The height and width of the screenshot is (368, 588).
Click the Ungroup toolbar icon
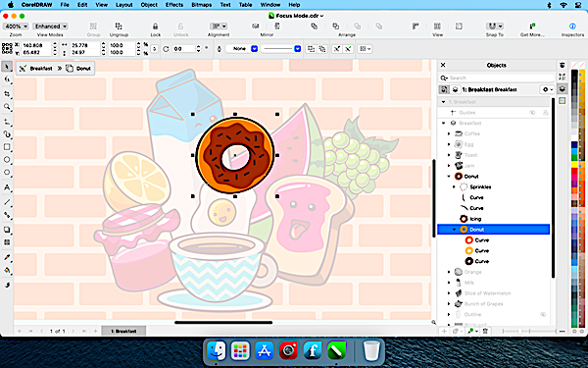click(119, 26)
